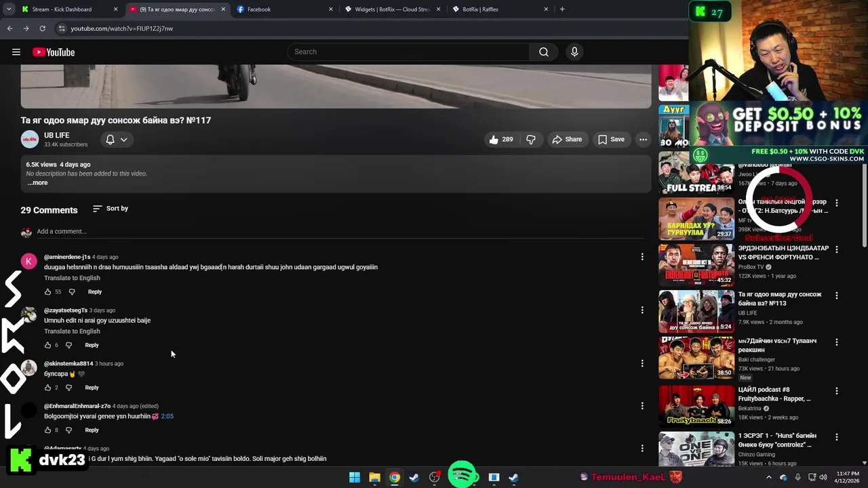
Task: Like the video with 289 likes
Action: 500,140
